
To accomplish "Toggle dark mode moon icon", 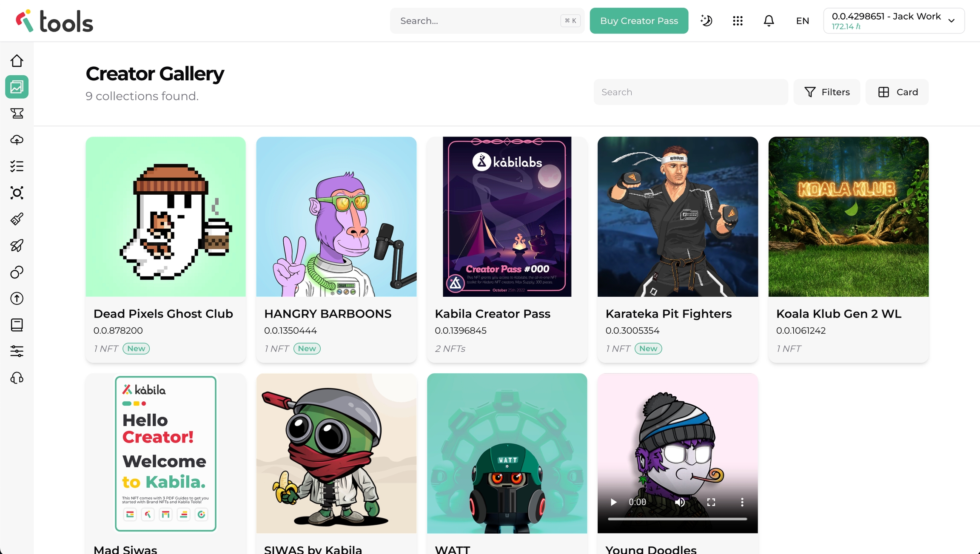I will pyautogui.click(x=707, y=21).
